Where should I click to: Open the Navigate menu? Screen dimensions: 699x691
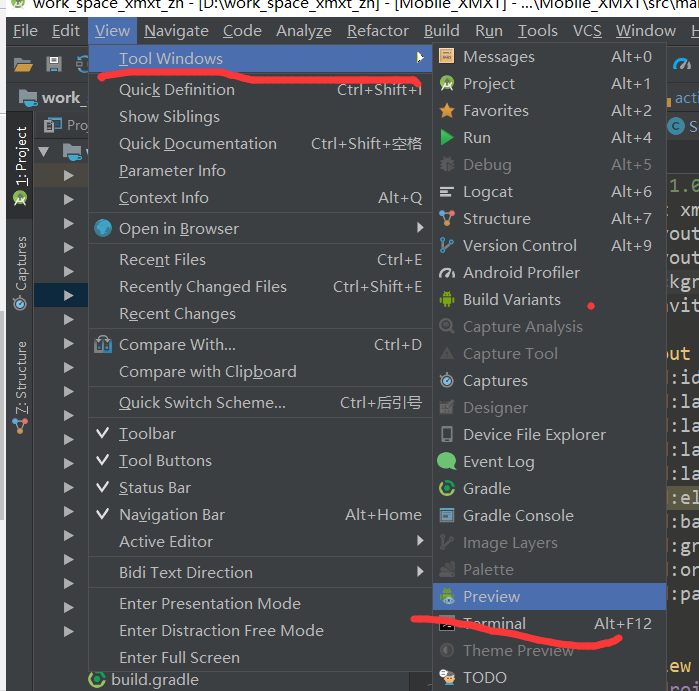point(177,31)
